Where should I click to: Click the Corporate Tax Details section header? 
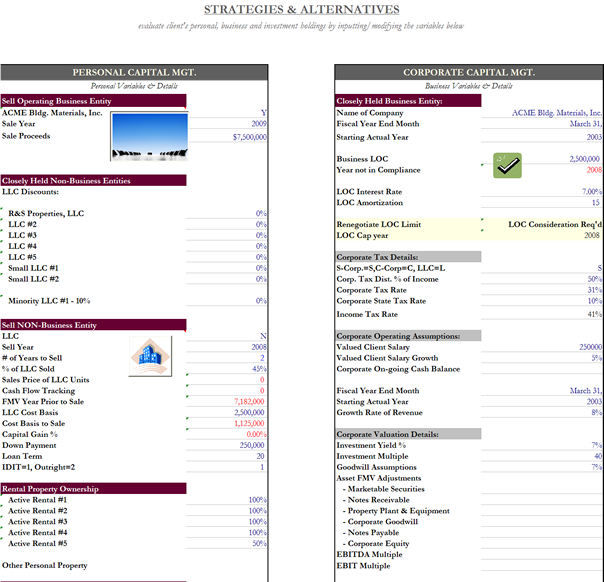[x=388, y=257]
